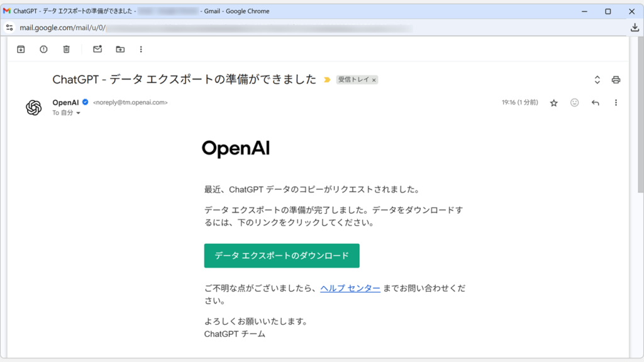Viewport: 644px width, 362px height.
Task: Open message more options beside reply arrow
Action: click(616, 102)
